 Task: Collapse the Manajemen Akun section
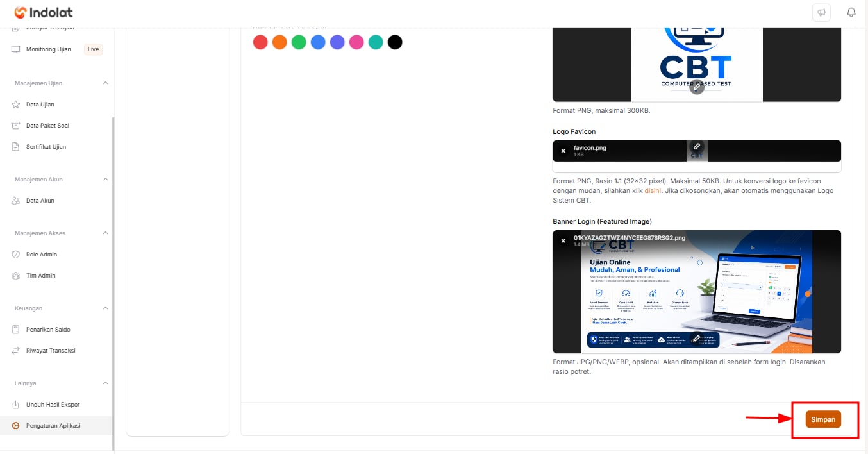pos(105,180)
